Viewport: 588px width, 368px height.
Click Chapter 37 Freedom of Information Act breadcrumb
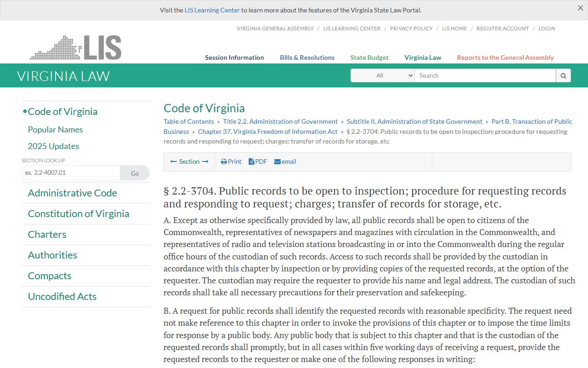[268, 132]
